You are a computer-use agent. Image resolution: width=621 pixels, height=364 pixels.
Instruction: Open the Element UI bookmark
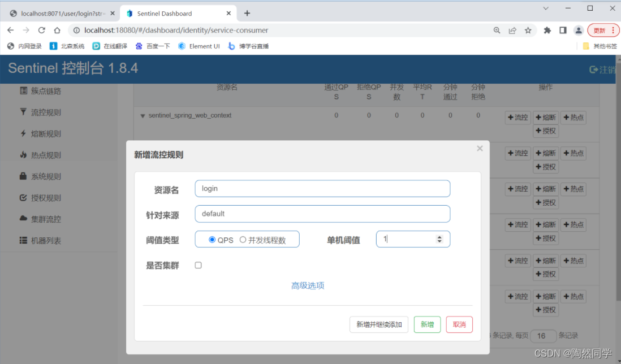point(199,46)
